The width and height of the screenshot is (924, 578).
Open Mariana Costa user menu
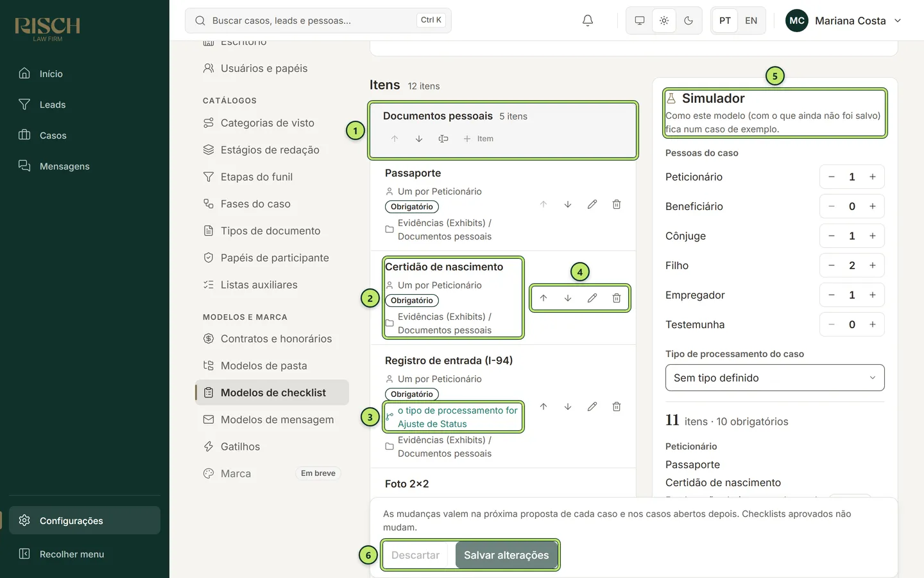point(844,21)
